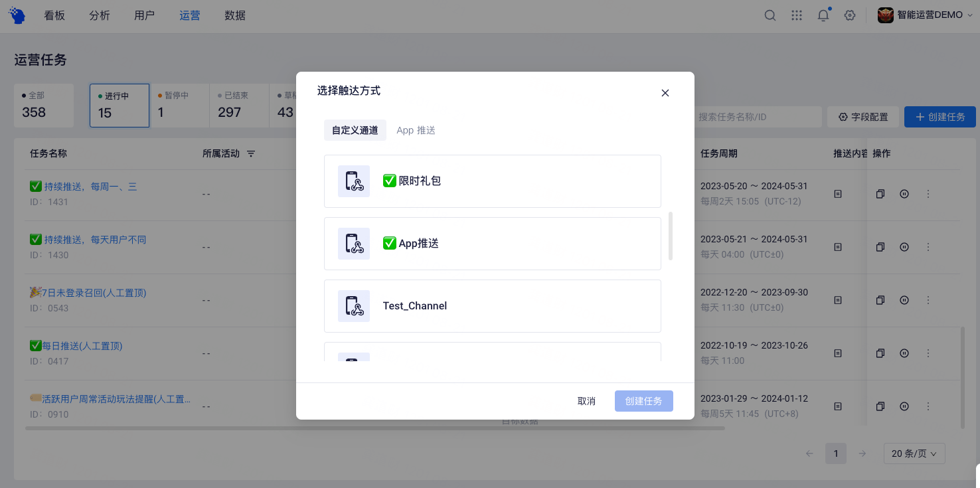Open the 智能运营DEMO account dropdown
This screenshot has width=980, height=488.
point(924,15)
